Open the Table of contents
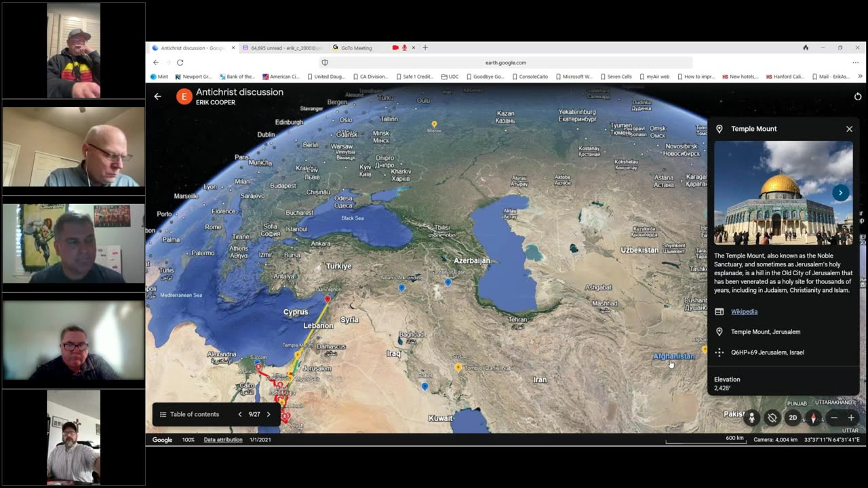868x488 pixels. (189, 414)
